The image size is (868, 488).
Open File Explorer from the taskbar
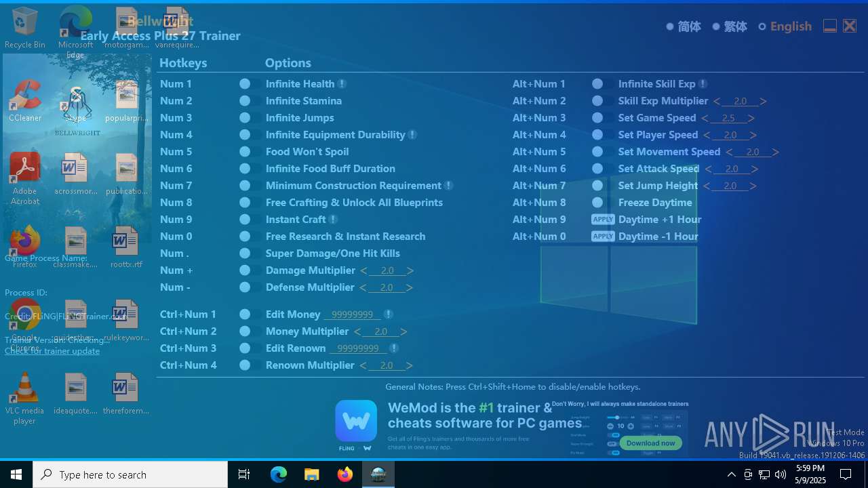click(312, 474)
